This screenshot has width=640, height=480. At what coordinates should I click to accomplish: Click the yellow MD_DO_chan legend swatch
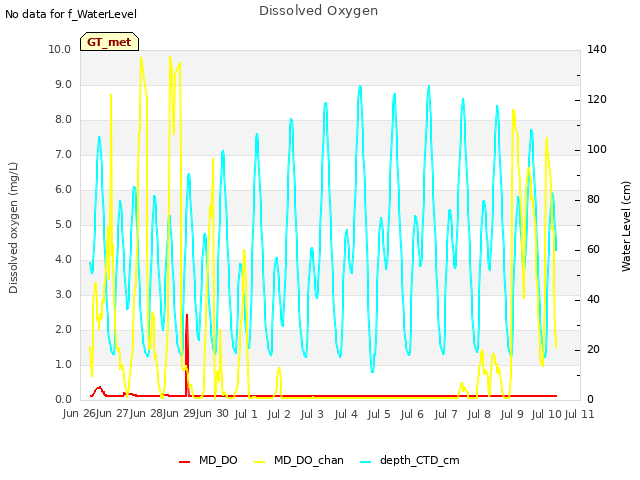[x=260, y=461]
